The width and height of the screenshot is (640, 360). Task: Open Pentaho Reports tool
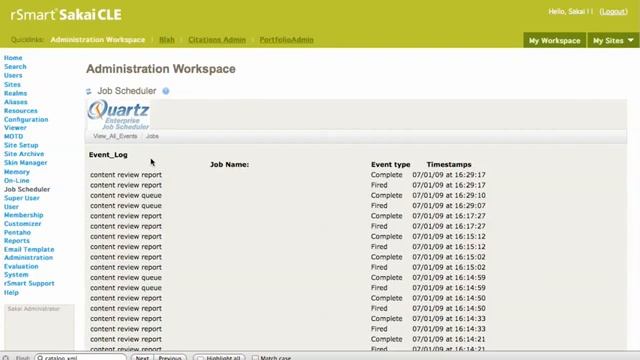click(17, 236)
